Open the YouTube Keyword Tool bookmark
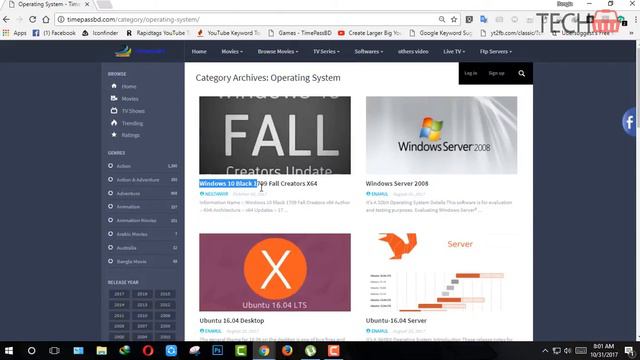640x360 pixels. pyautogui.click(x=229, y=33)
